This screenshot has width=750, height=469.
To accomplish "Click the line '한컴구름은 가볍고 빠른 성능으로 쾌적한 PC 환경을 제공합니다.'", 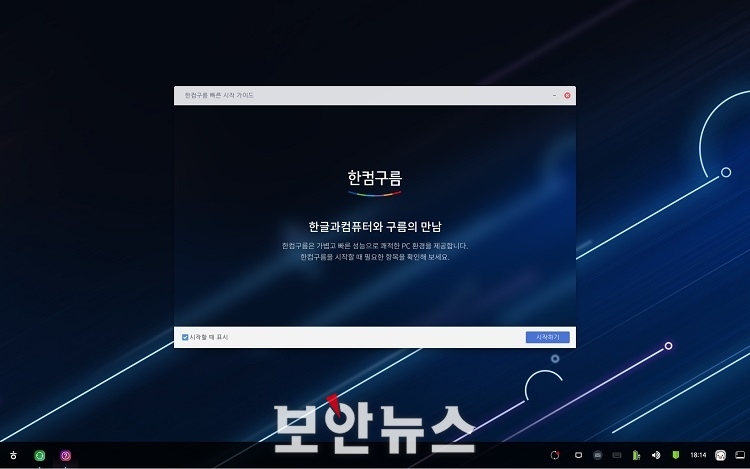I will coord(375,246).
